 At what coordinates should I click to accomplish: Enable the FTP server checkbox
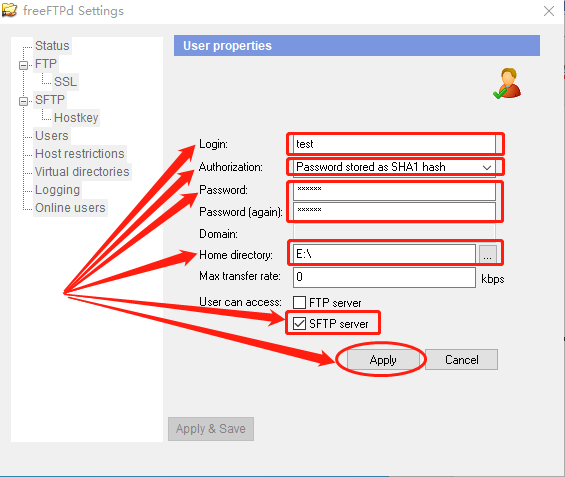[299, 303]
